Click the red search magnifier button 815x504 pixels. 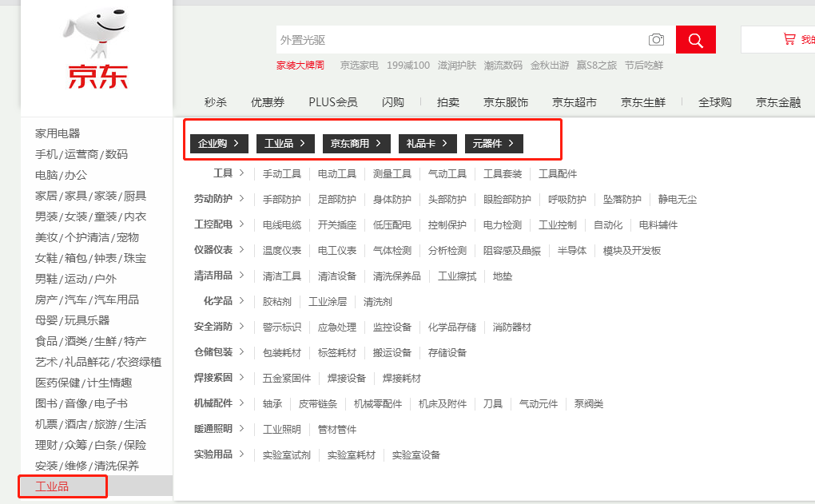tap(695, 39)
